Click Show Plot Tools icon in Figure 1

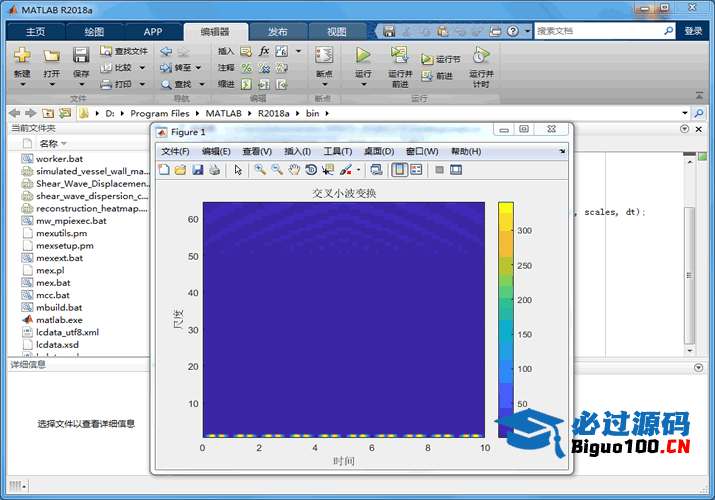456,170
